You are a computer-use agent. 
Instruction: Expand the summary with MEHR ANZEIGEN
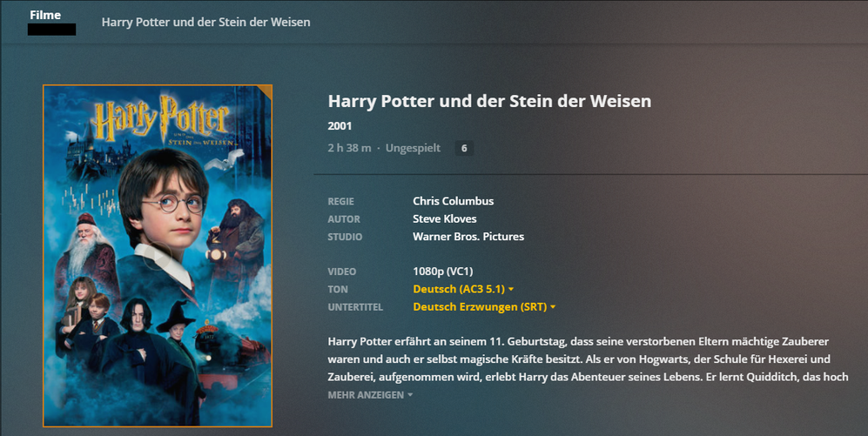pyautogui.click(x=370, y=395)
